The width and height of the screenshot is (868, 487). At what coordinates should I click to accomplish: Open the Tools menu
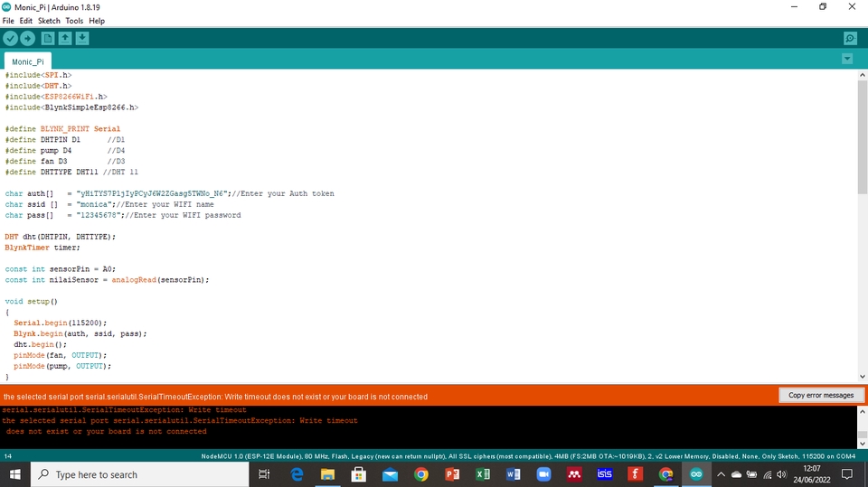tap(74, 21)
